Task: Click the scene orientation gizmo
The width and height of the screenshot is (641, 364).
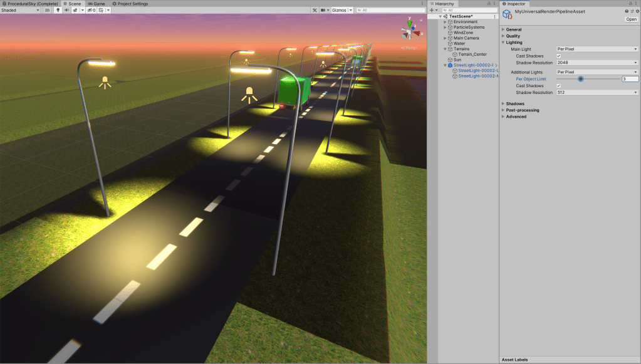Action: [x=410, y=29]
